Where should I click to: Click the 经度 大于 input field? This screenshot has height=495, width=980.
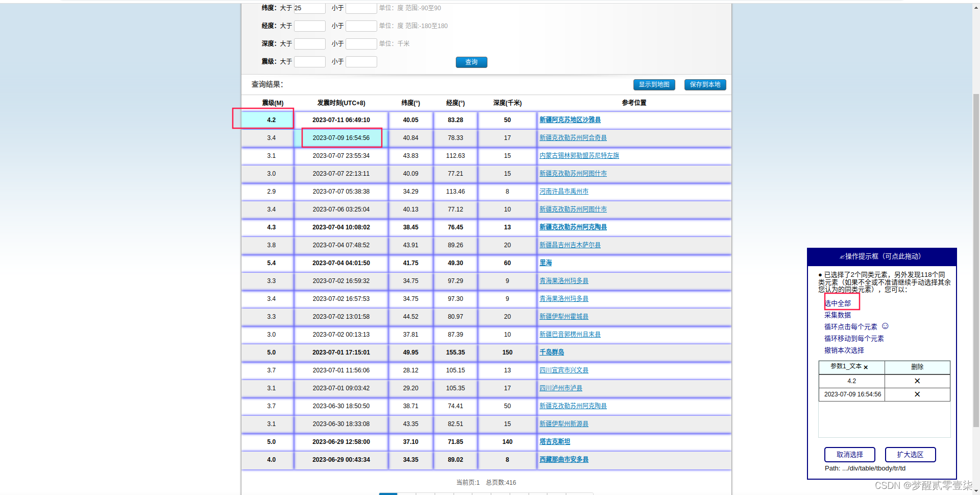pyautogui.click(x=309, y=26)
